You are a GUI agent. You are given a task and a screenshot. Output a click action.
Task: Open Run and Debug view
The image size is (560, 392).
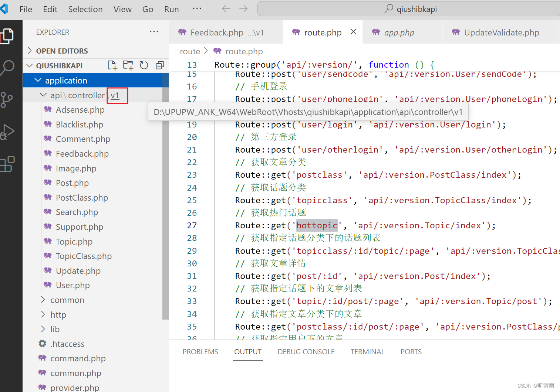coord(7,132)
